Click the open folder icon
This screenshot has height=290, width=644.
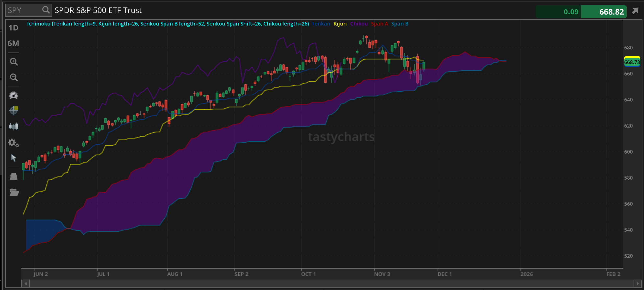[14, 192]
